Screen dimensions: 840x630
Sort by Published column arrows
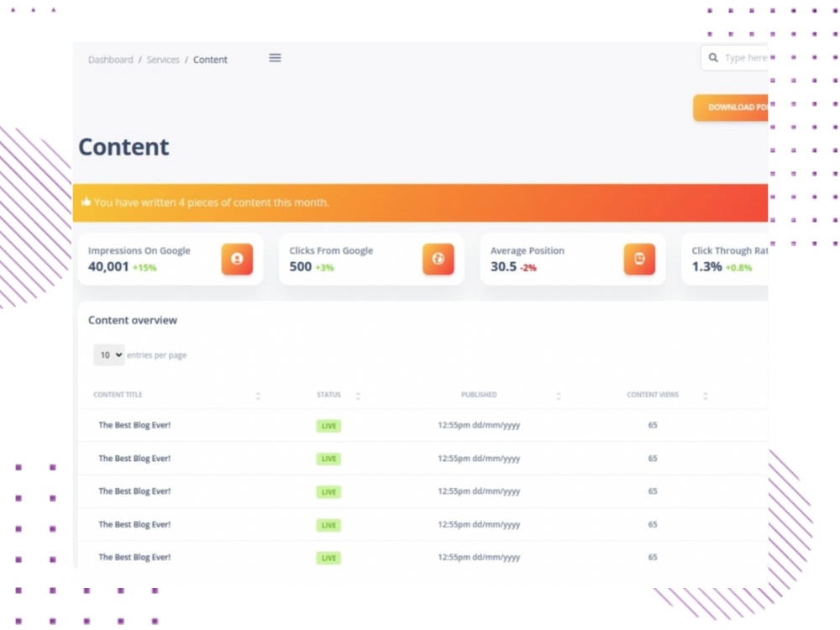pyautogui.click(x=559, y=396)
